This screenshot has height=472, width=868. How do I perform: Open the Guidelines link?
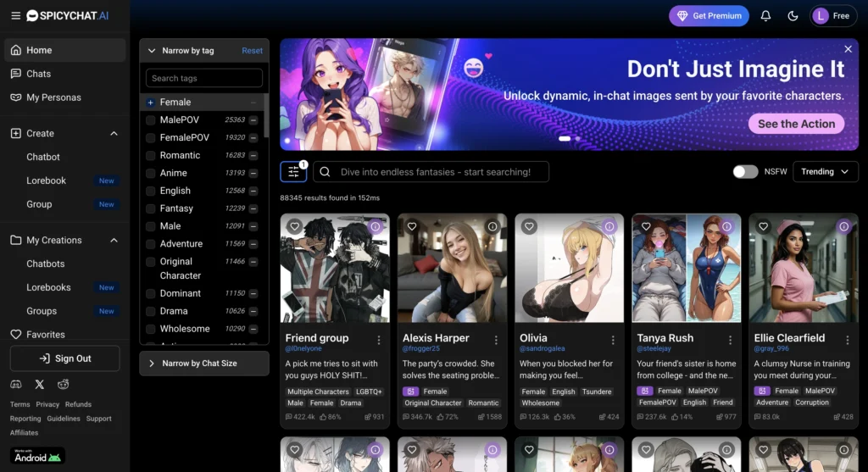coord(63,419)
